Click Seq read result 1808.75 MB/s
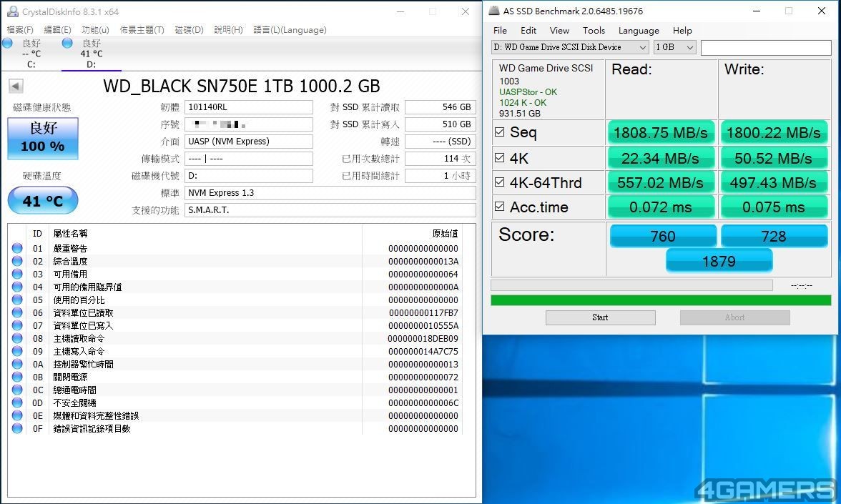Viewport: 841px width, 504px height. pos(661,132)
